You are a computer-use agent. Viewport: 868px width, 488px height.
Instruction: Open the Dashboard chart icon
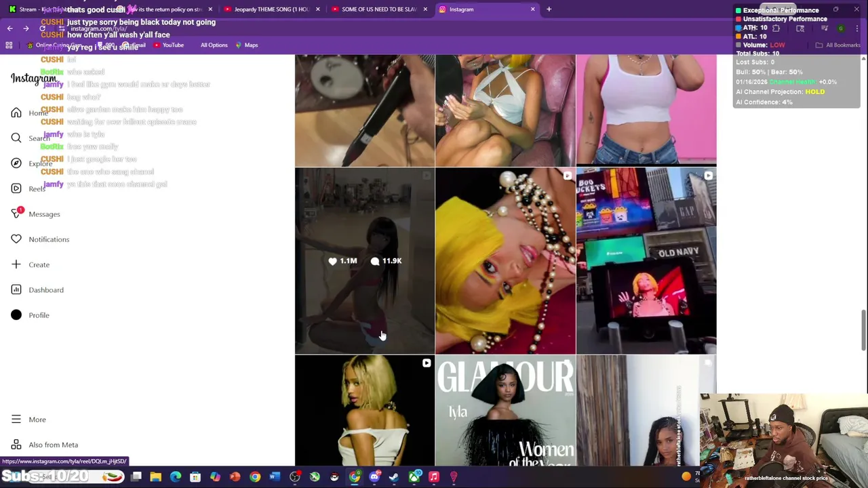click(16, 289)
